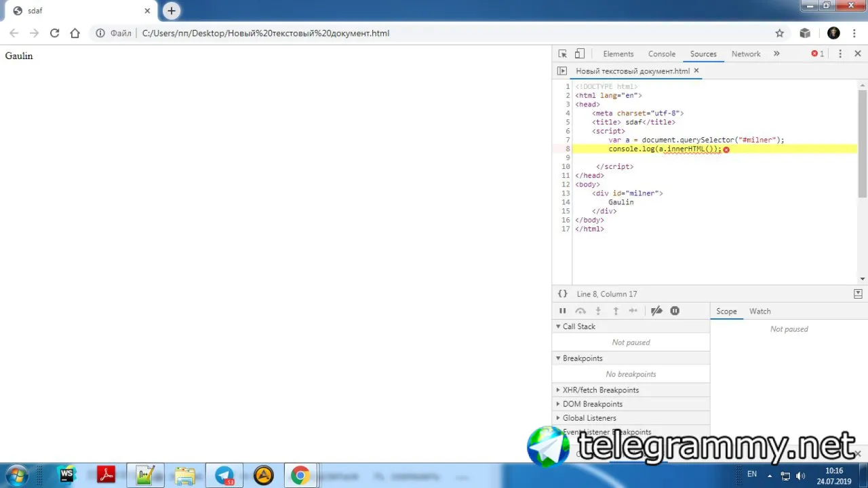Screen dimensions: 868x488
Task: Close the Новый текстовый документ.html file tab
Action: [696, 71]
